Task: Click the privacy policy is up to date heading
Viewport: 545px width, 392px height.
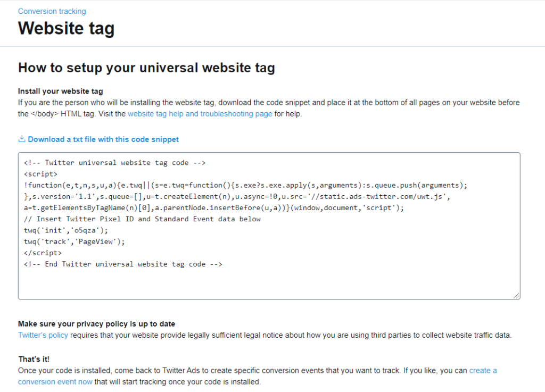Action: (96, 323)
